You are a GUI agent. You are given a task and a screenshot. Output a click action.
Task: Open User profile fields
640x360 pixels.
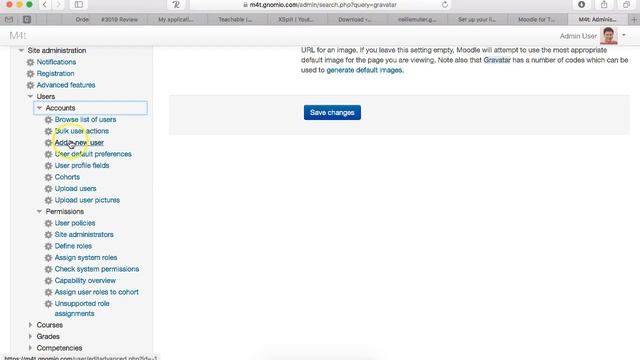82,165
